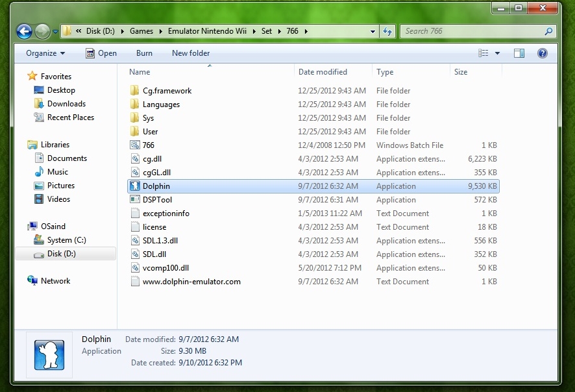Open Help with the blue question mark icon
The width and height of the screenshot is (575, 392).
tap(543, 53)
